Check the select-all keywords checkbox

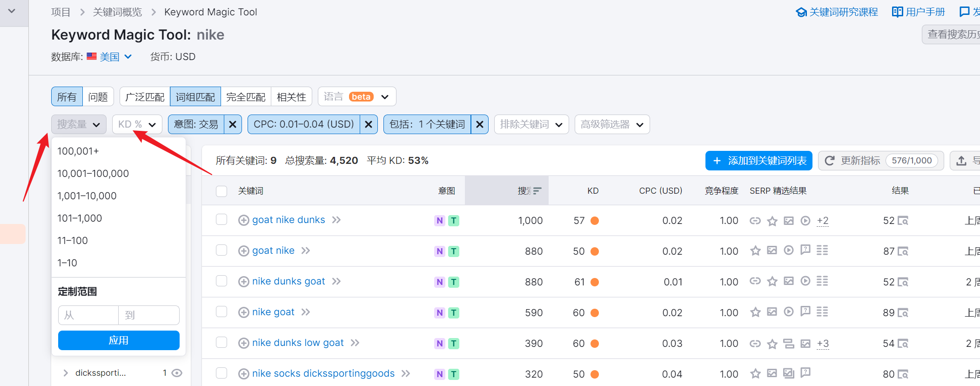222,191
